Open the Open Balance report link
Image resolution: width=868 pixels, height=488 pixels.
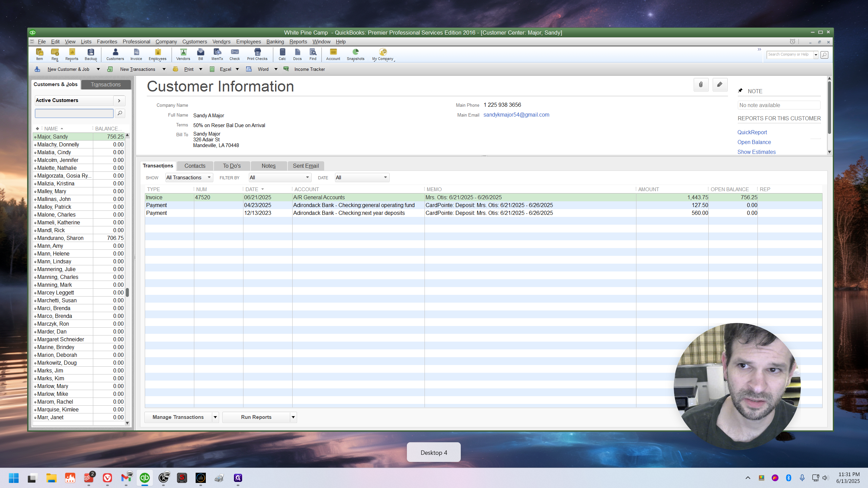(754, 142)
